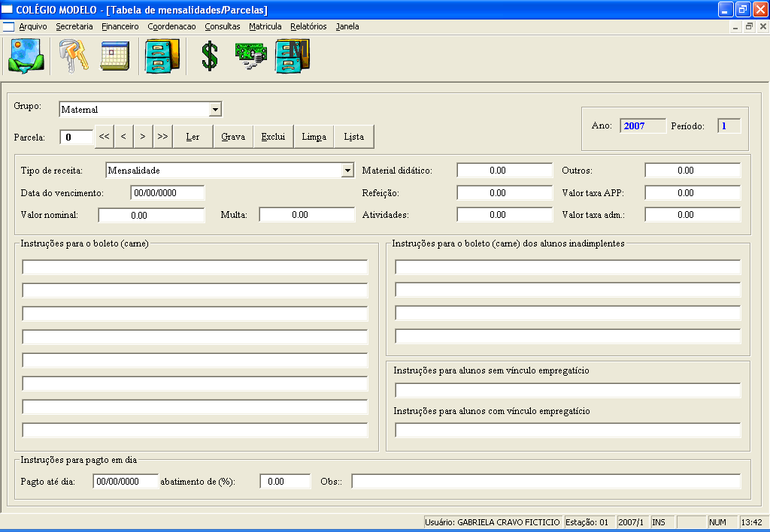The image size is (770, 532).
Task: Expand the Tipo de receita dropdown
Action: tap(347, 171)
